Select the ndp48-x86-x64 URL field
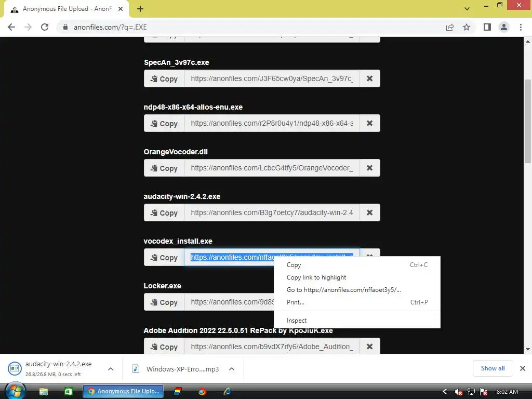 [272, 124]
